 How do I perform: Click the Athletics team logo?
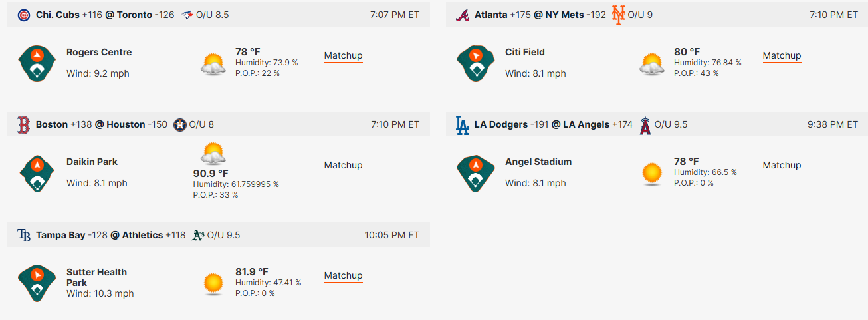[197, 235]
